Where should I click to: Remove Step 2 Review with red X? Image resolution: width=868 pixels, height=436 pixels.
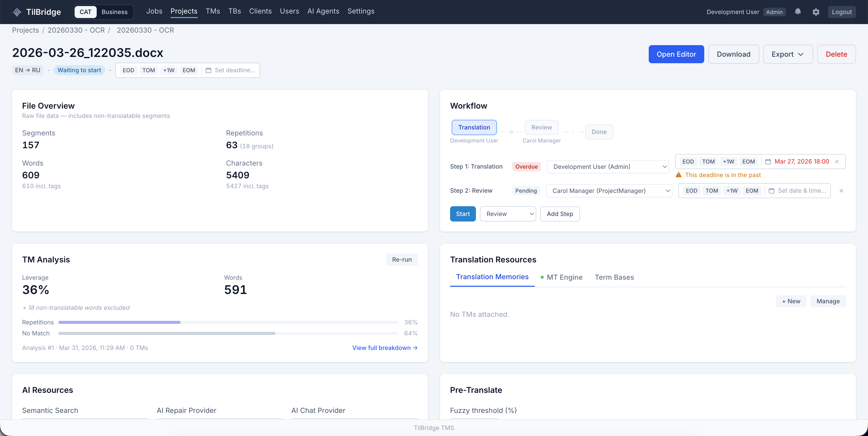tap(841, 191)
